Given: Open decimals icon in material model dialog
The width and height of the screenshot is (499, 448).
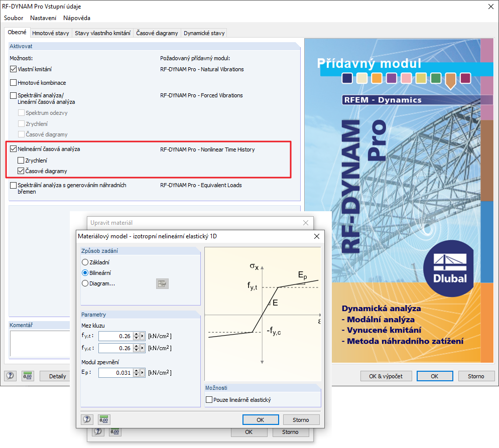Looking at the screenshot, I should click(x=104, y=419).
